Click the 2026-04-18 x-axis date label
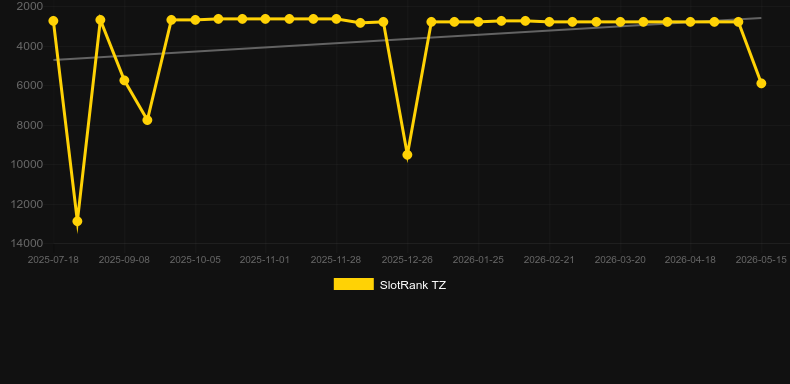The height and width of the screenshot is (384, 790). tap(690, 260)
